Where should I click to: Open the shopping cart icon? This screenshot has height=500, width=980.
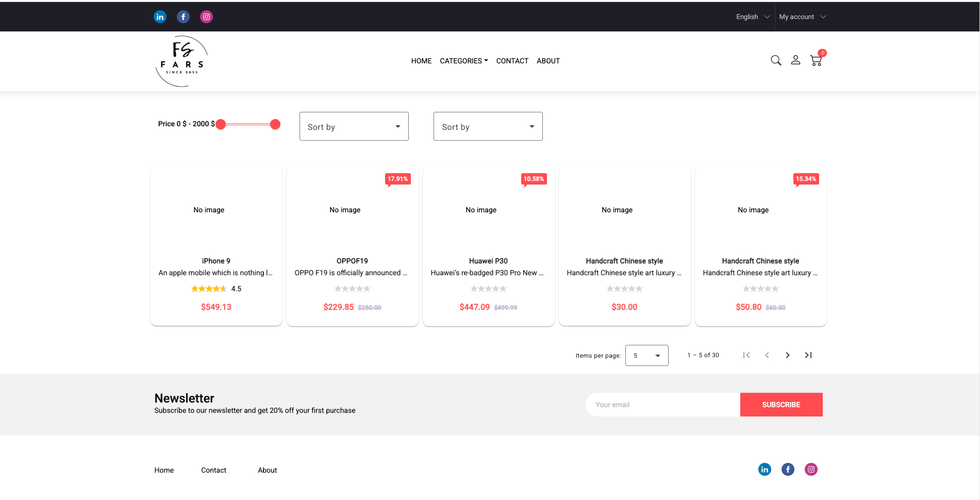click(x=816, y=60)
